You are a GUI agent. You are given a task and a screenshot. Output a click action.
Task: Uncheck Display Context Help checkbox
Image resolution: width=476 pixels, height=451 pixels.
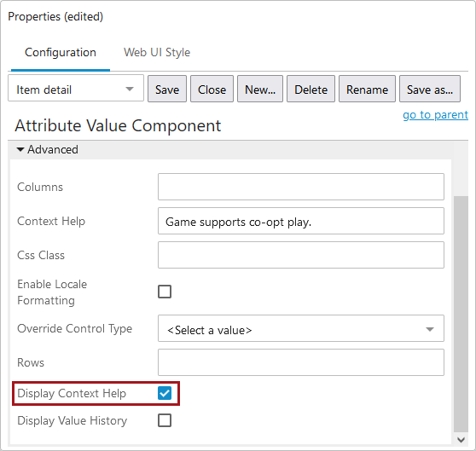[x=165, y=393]
